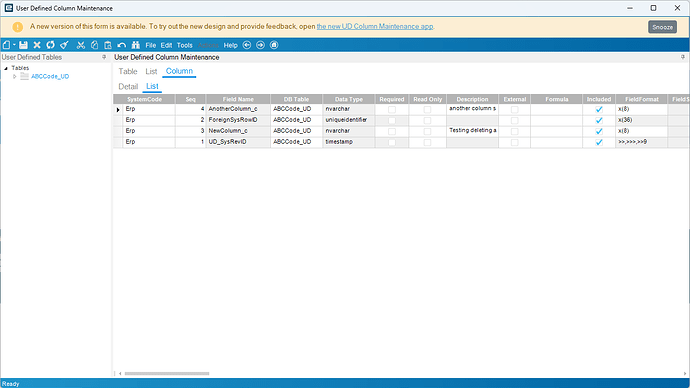Click the Undo arrow icon
Screen dimensions: 690x388
click(122, 45)
